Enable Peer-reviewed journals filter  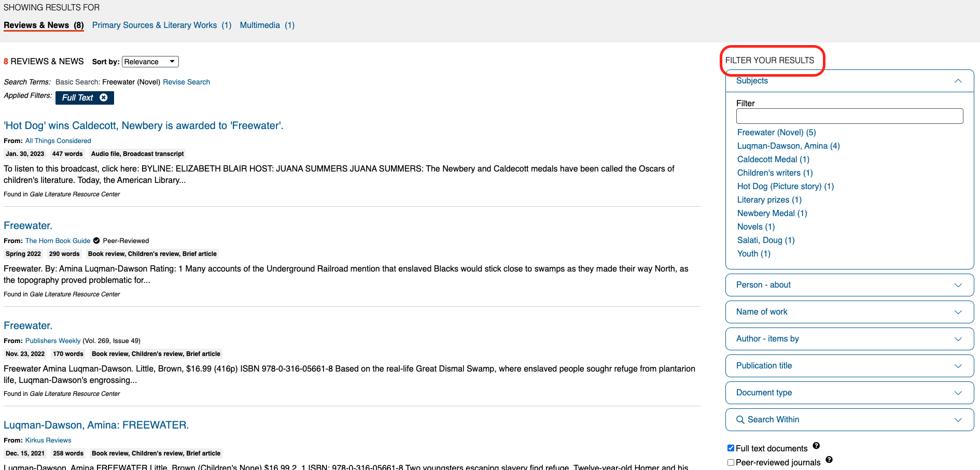pos(731,462)
